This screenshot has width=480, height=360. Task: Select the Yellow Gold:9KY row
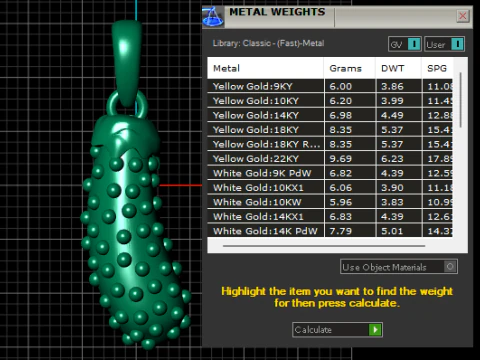point(330,86)
